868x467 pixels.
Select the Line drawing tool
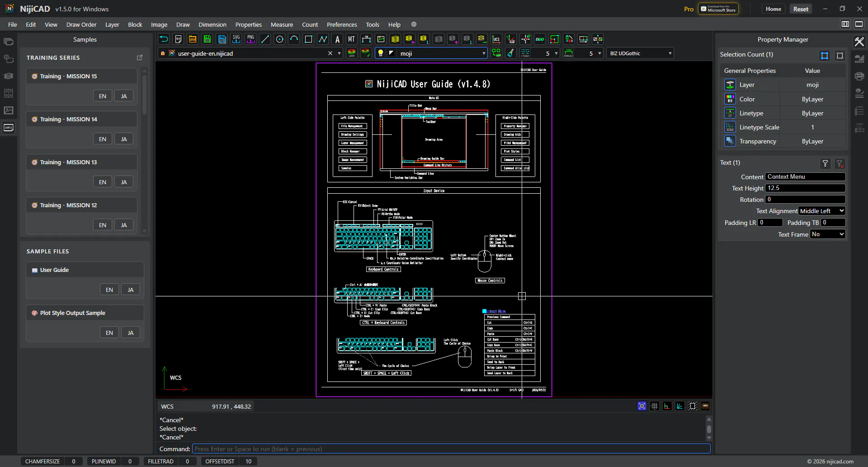pos(265,39)
